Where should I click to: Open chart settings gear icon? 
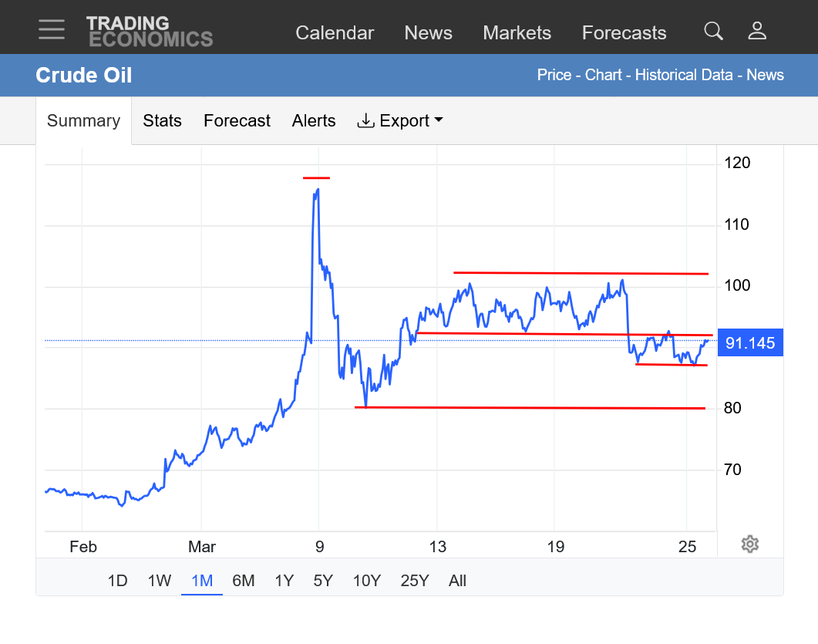pyautogui.click(x=749, y=545)
